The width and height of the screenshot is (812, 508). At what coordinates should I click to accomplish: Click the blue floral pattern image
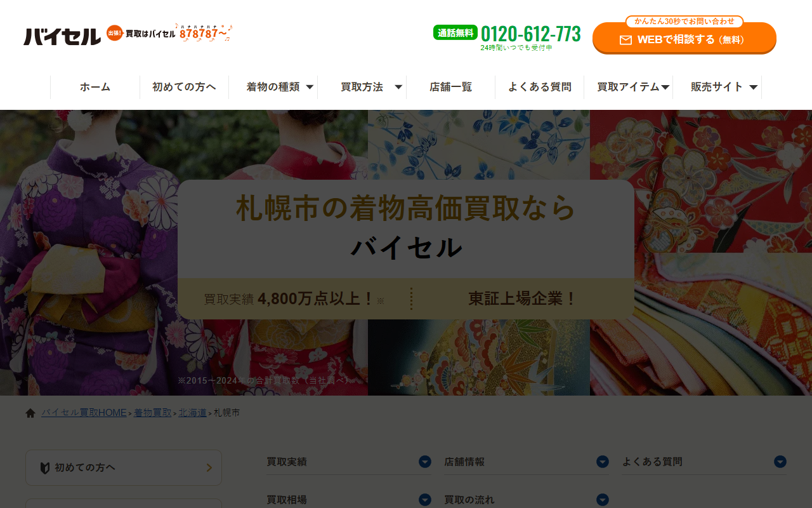point(479,145)
